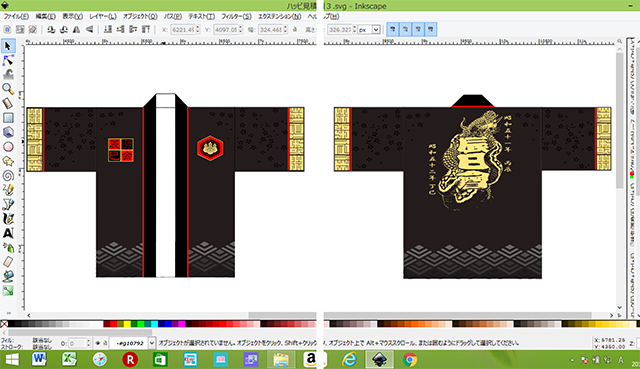Viewport: 640px width, 369px height.
Task: Choose the 3D box tool
Action: point(8,132)
